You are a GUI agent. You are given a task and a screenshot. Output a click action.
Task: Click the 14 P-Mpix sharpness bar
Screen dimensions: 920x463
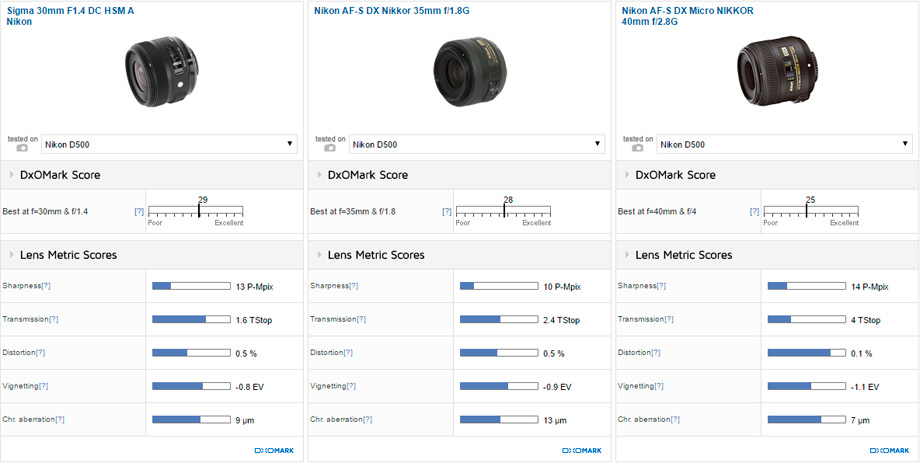point(807,286)
